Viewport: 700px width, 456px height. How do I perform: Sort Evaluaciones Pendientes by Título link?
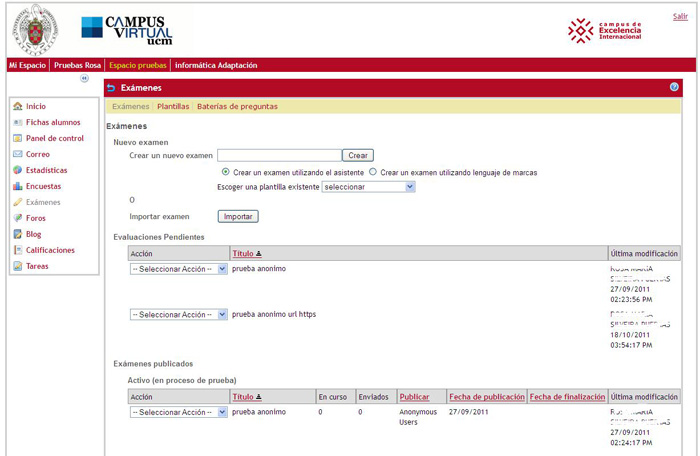pyautogui.click(x=243, y=254)
